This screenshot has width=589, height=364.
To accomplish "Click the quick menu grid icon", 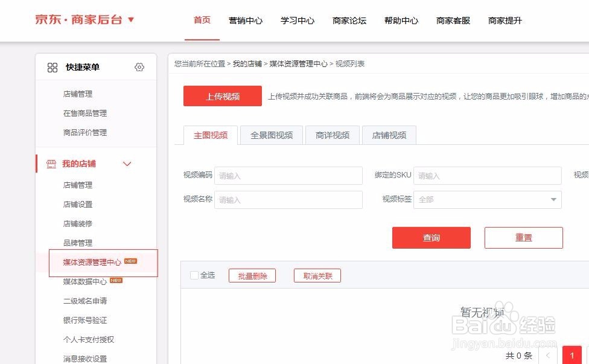I will [53, 67].
